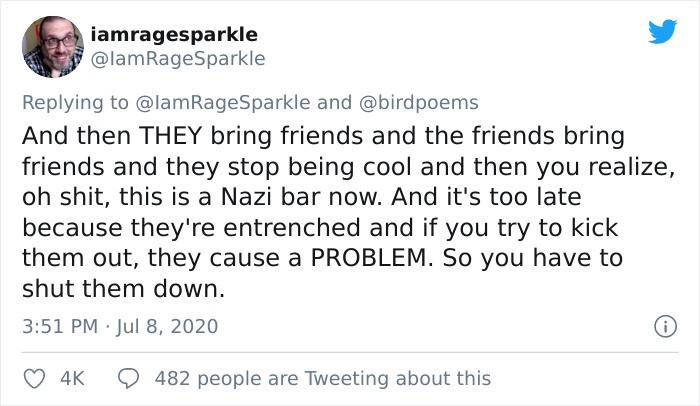Click the Twitter bird logo
The height and width of the screenshot is (406, 700).
661,33
